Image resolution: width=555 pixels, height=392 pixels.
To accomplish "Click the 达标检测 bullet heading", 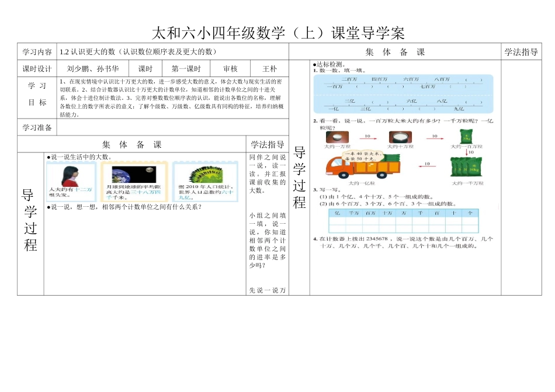I will tap(329, 64).
